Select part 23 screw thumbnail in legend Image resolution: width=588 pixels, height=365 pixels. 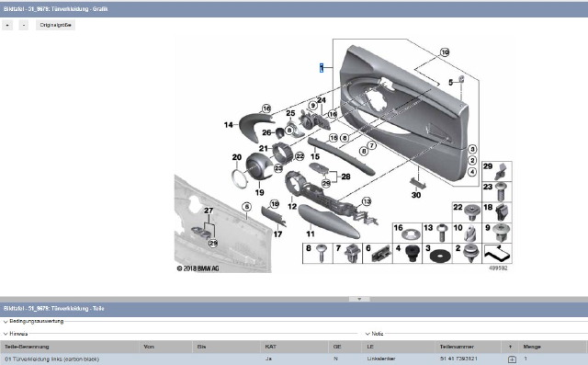tap(497, 191)
